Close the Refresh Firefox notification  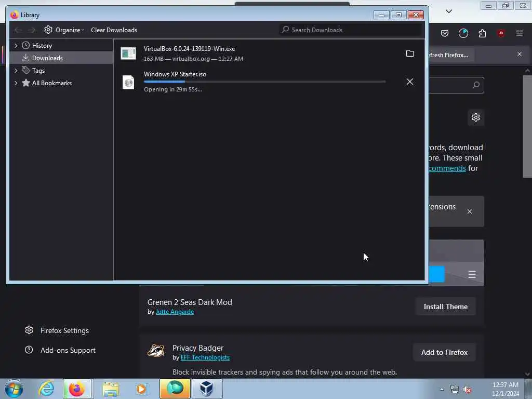tap(520, 54)
